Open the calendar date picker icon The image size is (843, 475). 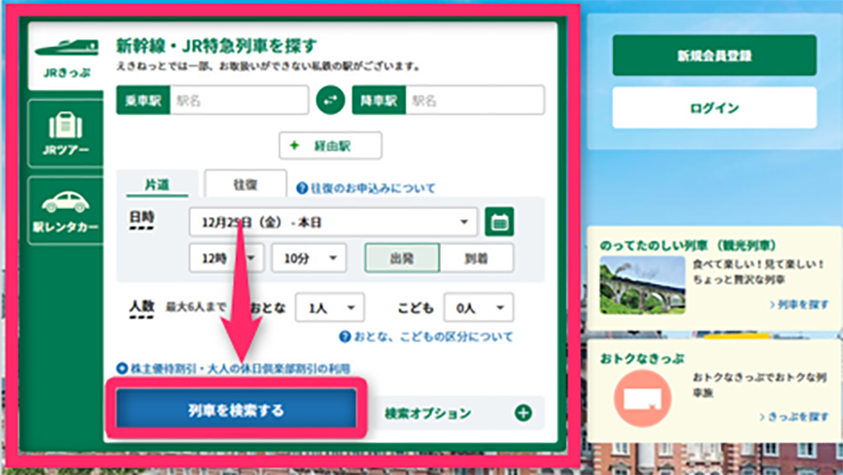pos(499,222)
